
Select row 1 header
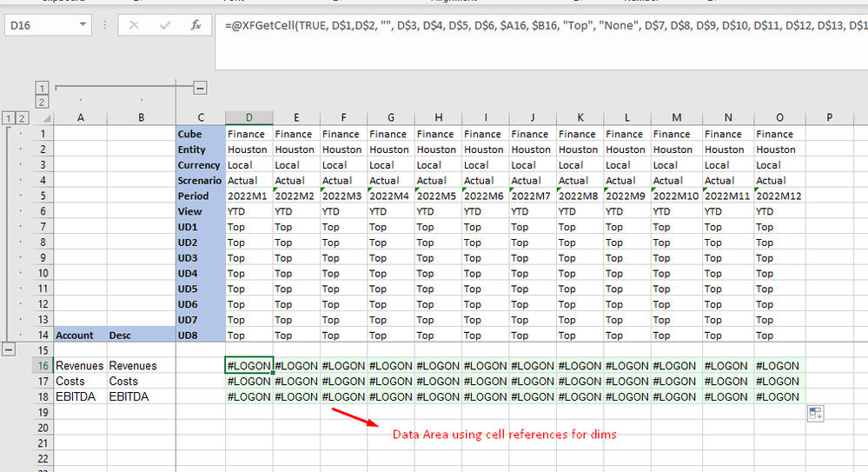tap(43, 134)
